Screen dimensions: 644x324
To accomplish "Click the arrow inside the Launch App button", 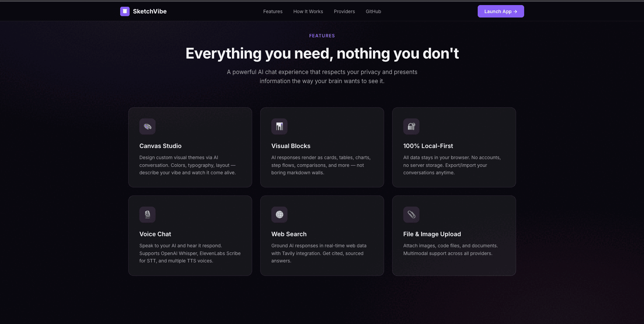I will click(515, 11).
